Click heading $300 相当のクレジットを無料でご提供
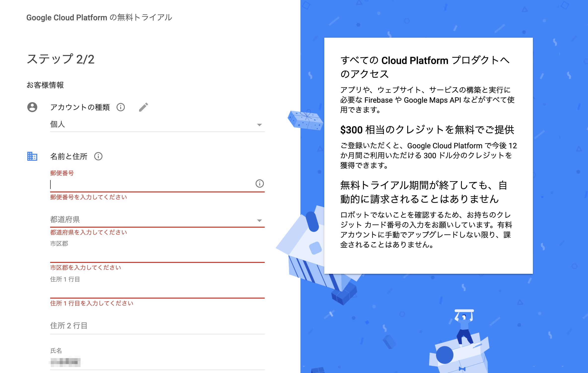 pyautogui.click(x=427, y=130)
